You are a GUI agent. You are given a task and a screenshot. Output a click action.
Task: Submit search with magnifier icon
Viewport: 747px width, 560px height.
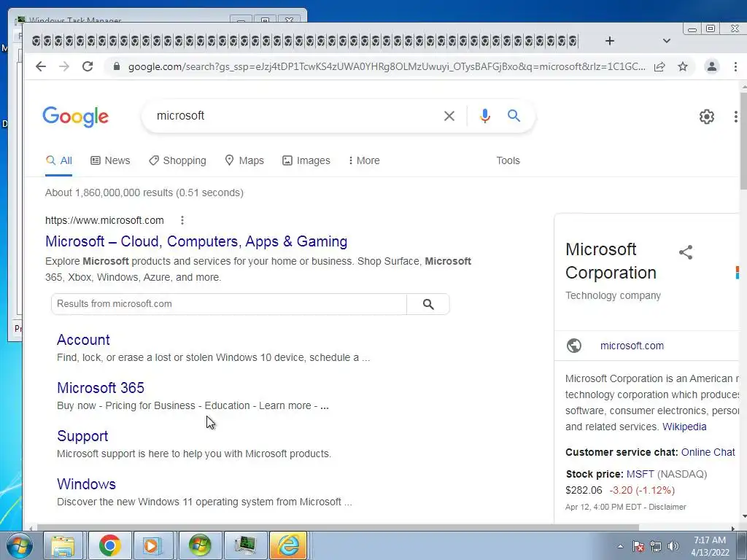(514, 116)
